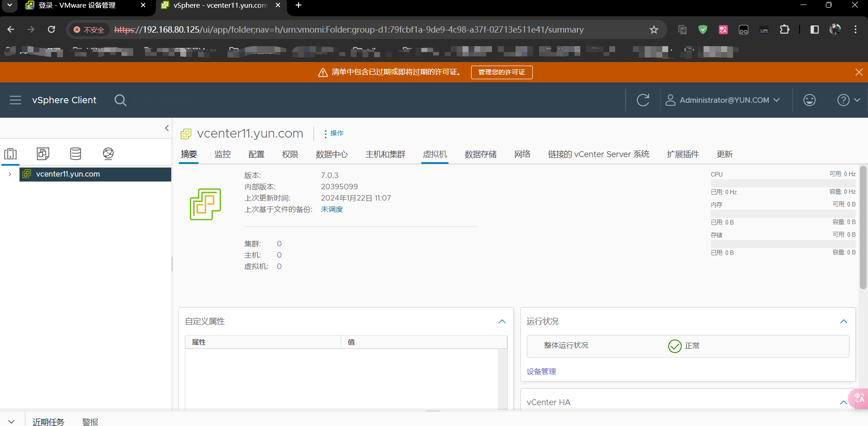Click the 虚拟机 count value 0
Screen dimensions: 868x426
click(x=279, y=267)
